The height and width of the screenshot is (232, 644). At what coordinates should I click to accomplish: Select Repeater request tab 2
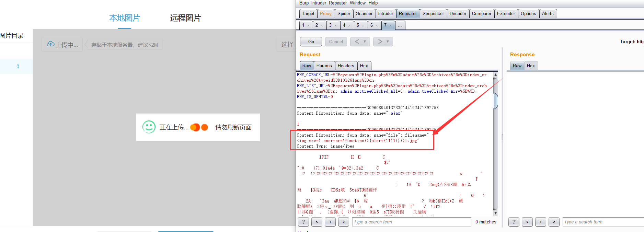(317, 25)
